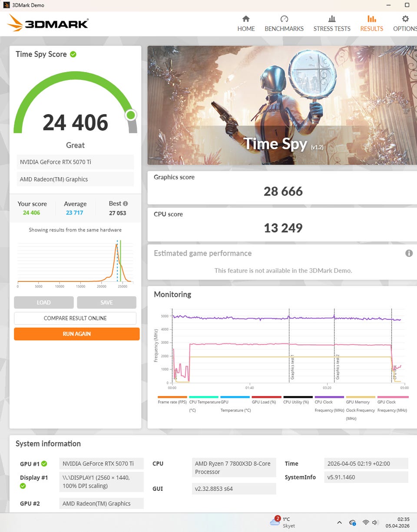Toggle CPU Utility (%) legend entry
This screenshot has width=417, height=532.
[298, 400]
